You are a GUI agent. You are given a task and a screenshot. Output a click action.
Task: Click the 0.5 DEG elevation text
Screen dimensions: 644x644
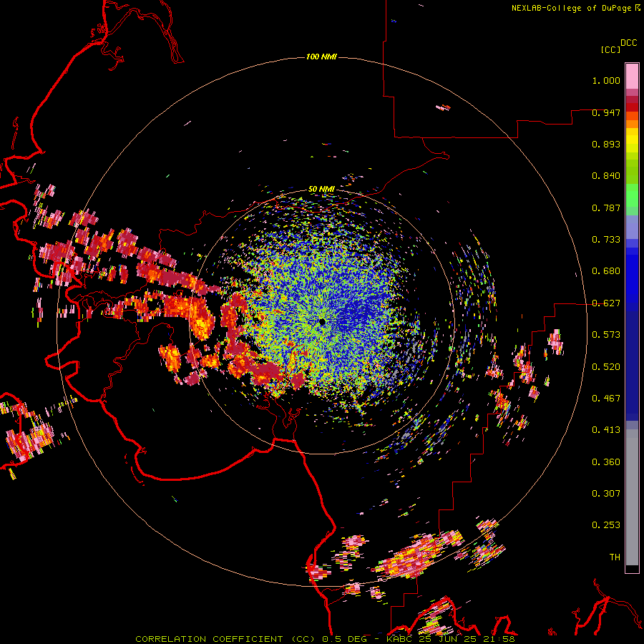click(345, 639)
